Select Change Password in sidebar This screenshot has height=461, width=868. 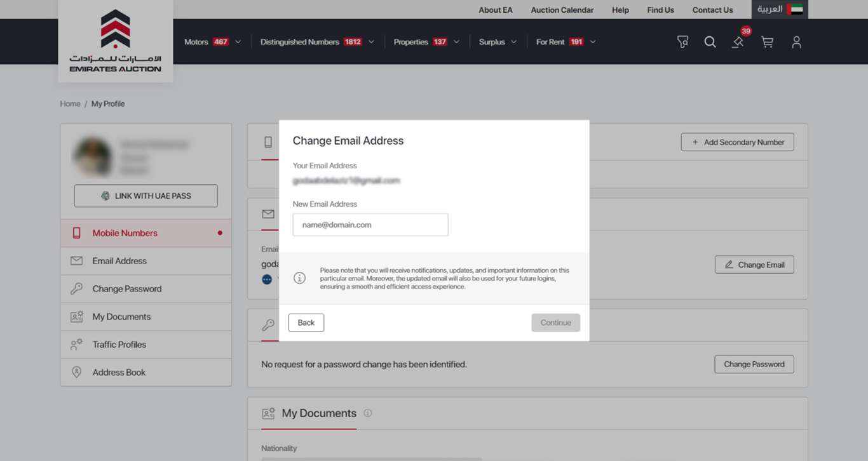pyautogui.click(x=127, y=289)
